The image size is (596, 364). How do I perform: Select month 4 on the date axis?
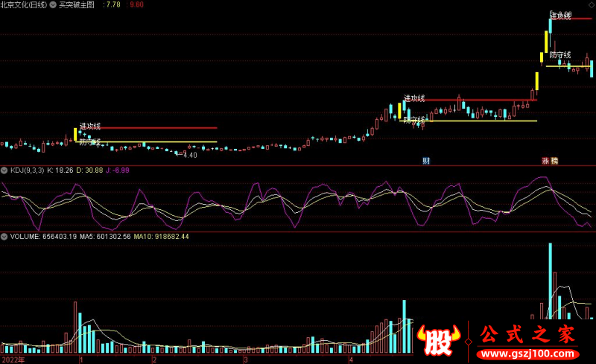351,360
